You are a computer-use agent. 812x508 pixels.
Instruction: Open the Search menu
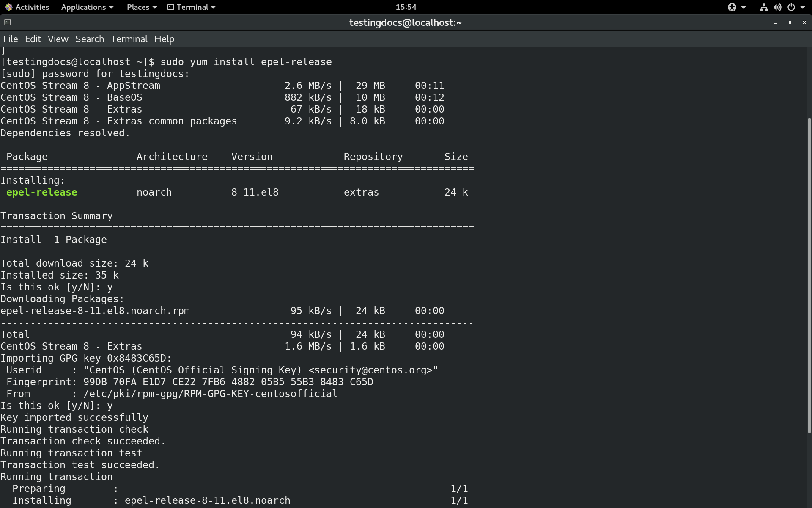[x=90, y=39]
